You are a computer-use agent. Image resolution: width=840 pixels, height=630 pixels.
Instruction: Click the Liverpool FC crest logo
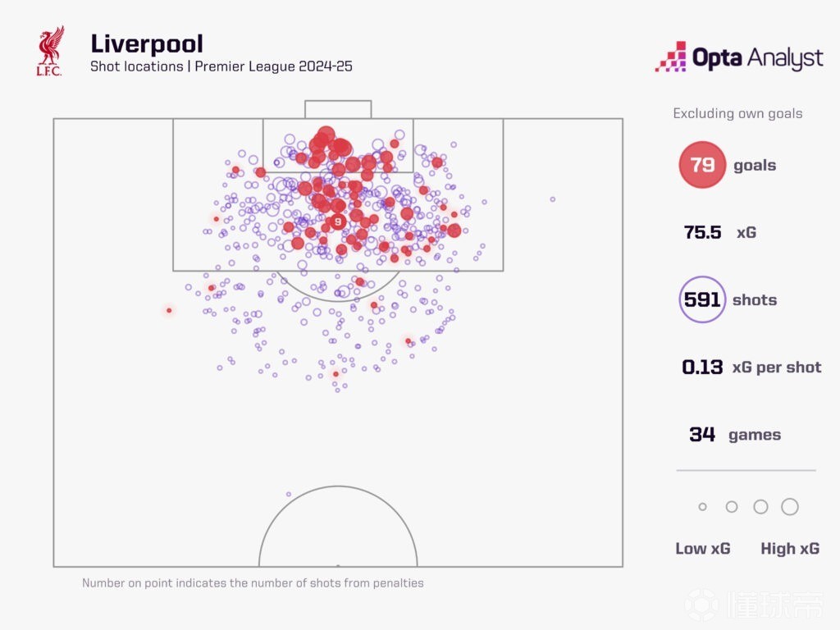pos(50,51)
